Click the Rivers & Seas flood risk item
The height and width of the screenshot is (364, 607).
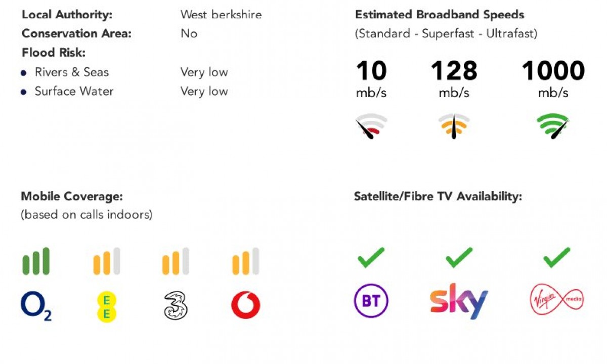pyautogui.click(x=71, y=72)
